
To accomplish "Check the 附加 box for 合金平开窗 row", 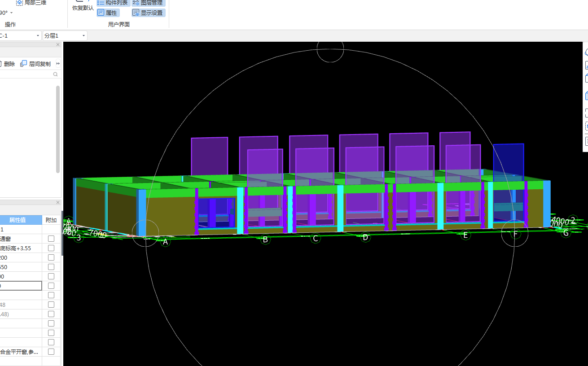I will (x=51, y=352).
